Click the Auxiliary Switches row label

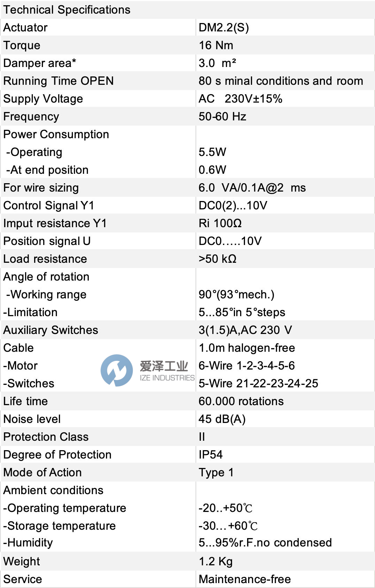pos(51,330)
